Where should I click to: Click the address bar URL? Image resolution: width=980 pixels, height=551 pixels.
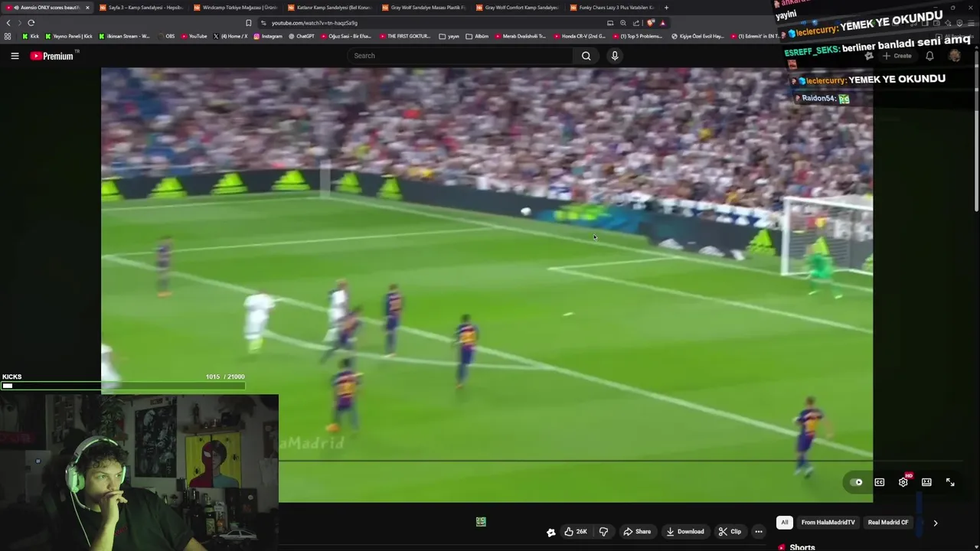pos(314,23)
